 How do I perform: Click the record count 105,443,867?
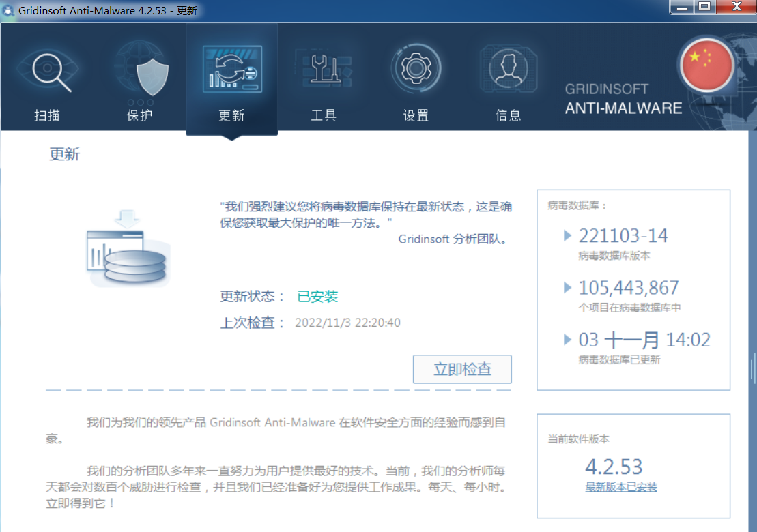click(x=629, y=288)
